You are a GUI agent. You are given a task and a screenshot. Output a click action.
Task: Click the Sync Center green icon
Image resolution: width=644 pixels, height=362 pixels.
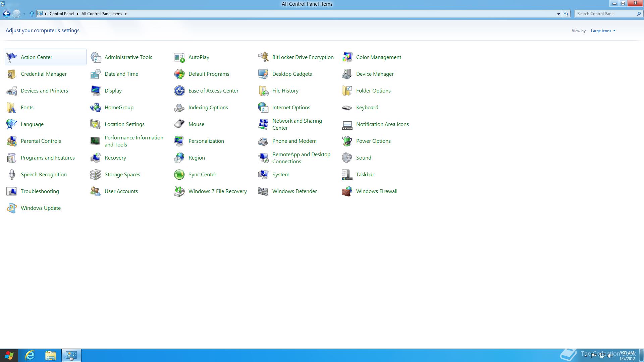(x=179, y=175)
